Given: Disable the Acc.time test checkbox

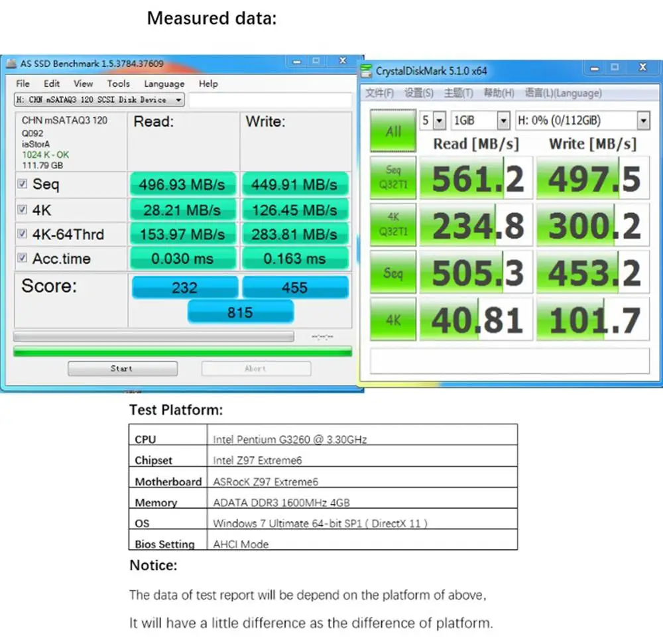Looking at the screenshot, I should [23, 257].
